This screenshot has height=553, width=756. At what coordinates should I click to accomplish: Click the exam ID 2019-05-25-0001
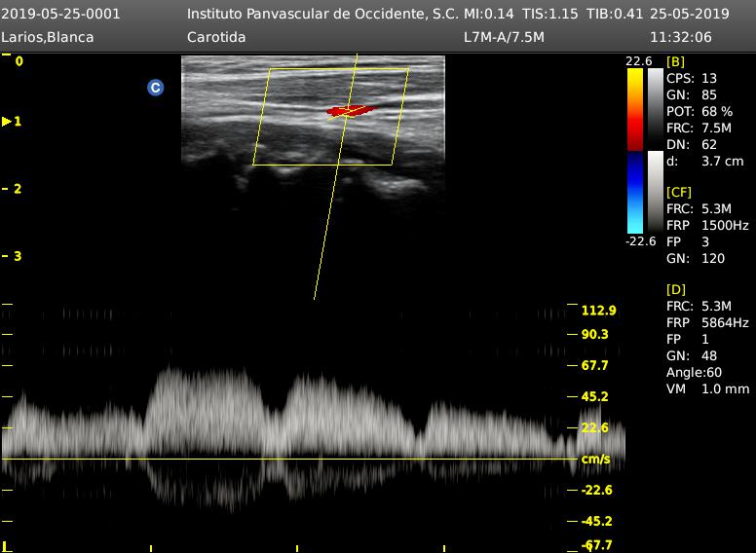click(60, 14)
